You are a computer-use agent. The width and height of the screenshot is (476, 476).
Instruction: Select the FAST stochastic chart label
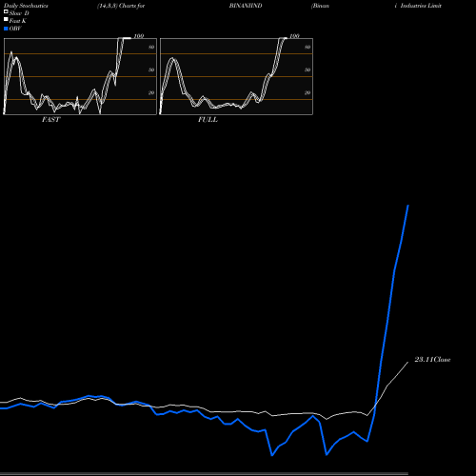50,120
